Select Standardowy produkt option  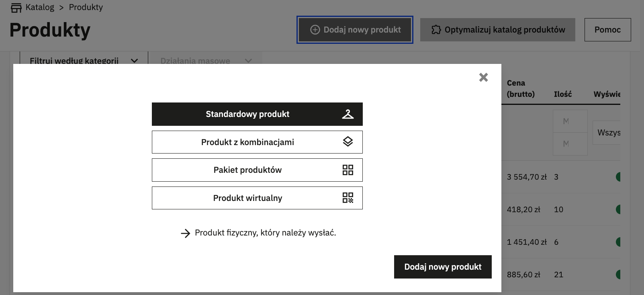257,114
